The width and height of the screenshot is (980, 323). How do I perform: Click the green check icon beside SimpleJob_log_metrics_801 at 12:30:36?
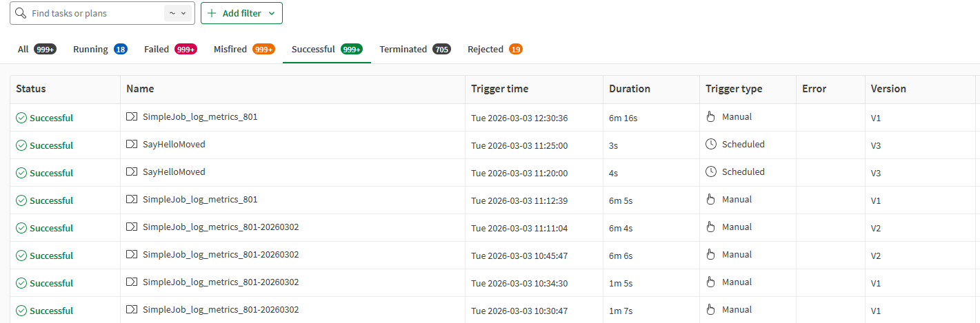tap(21, 118)
